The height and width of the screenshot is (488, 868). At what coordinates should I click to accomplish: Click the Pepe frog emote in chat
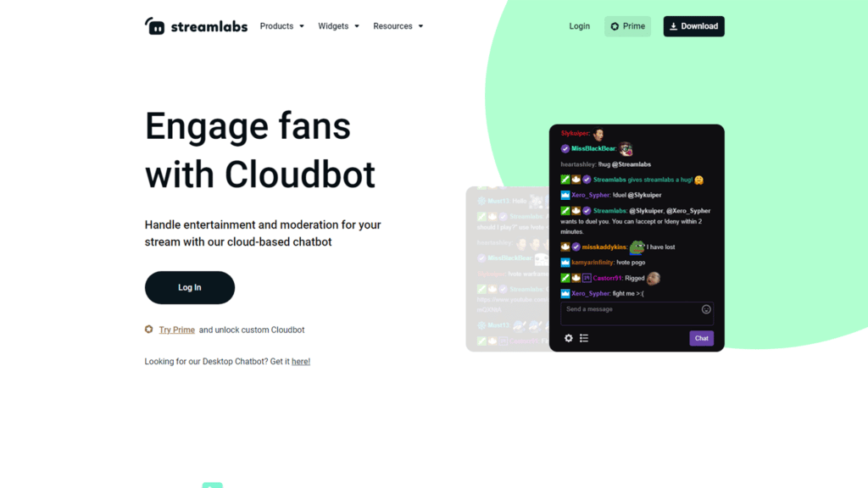[637, 247]
